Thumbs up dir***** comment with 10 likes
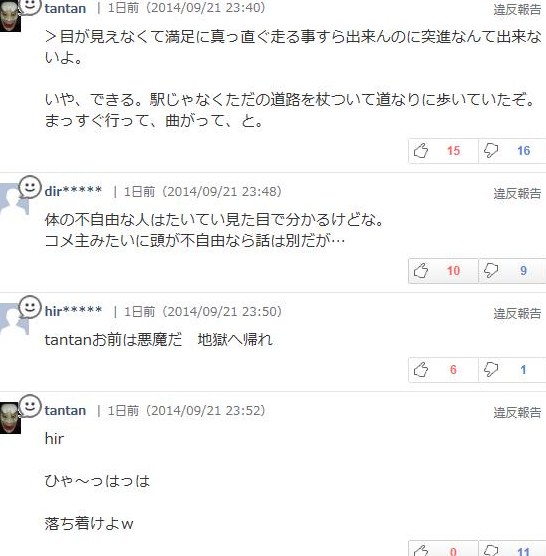The image size is (546, 556). click(x=443, y=271)
